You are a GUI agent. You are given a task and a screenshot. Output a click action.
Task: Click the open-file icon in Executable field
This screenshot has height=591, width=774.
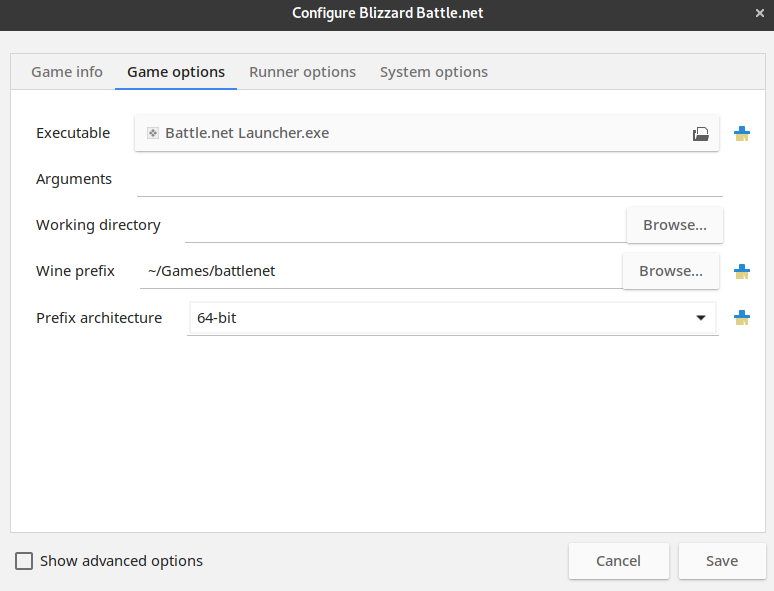coord(700,133)
